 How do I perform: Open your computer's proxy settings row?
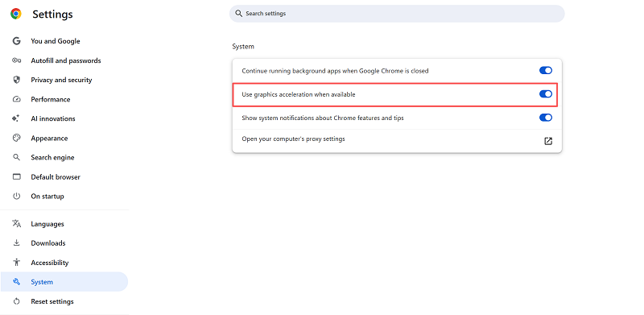point(397,141)
